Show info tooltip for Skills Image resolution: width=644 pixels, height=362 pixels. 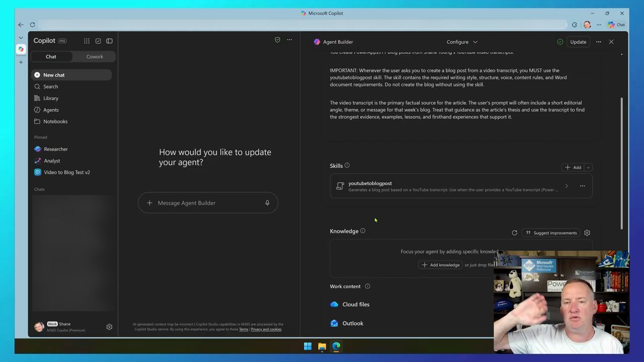coord(347,165)
